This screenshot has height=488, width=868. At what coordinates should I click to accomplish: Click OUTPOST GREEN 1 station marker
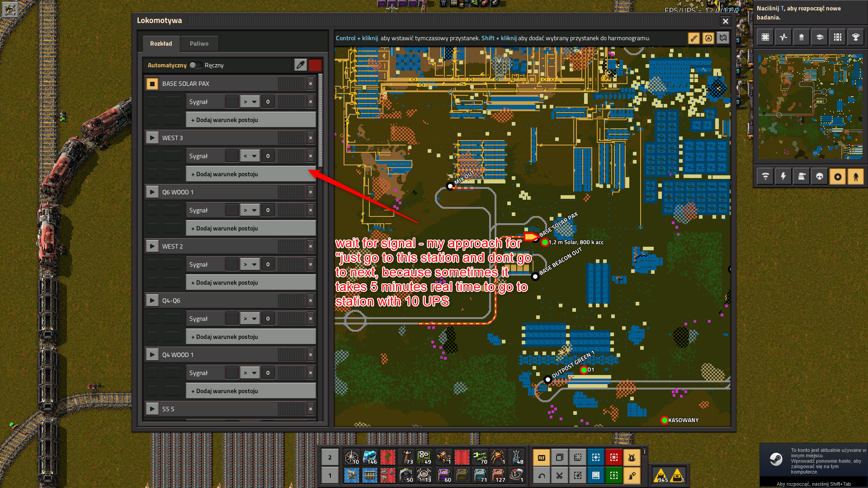(548, 379)
